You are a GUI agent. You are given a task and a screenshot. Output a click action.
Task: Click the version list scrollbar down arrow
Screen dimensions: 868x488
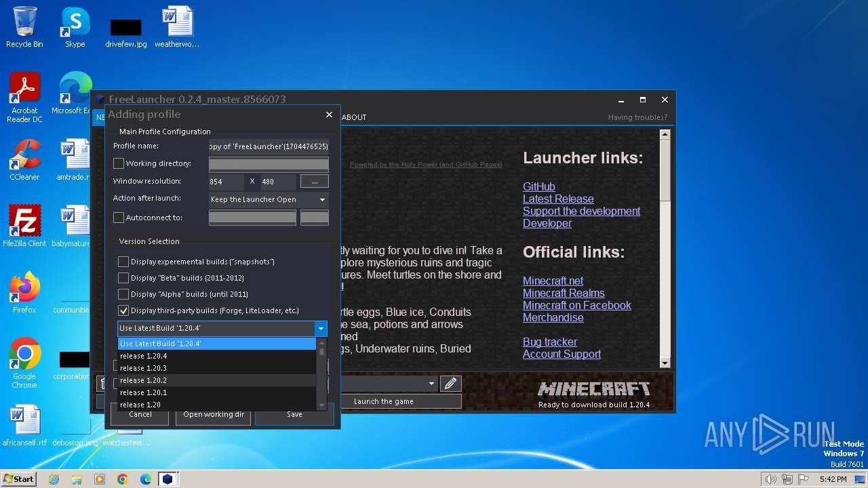(x=322, y=405)
